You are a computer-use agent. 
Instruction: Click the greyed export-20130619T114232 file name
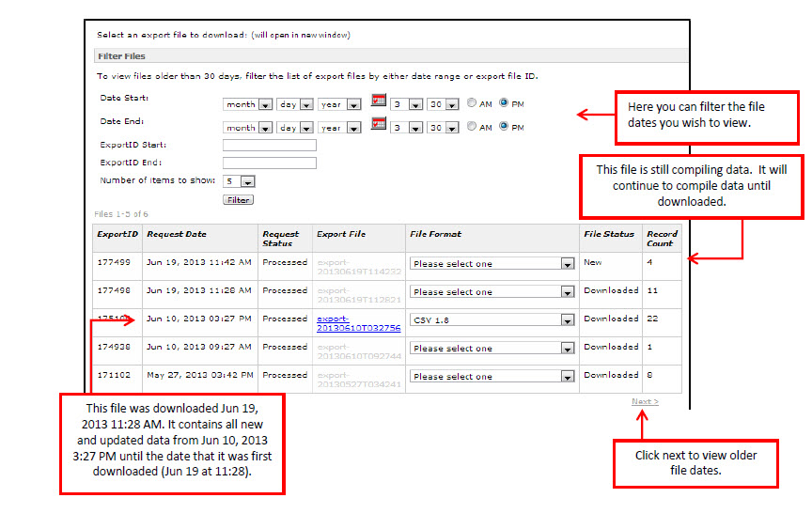point(359,267)
